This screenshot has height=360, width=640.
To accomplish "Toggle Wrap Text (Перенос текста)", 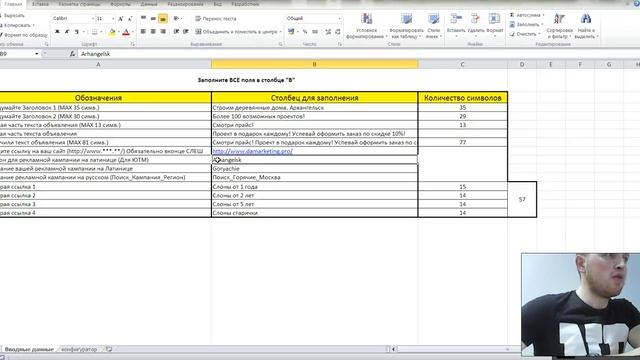I will (x=216, y=19).
